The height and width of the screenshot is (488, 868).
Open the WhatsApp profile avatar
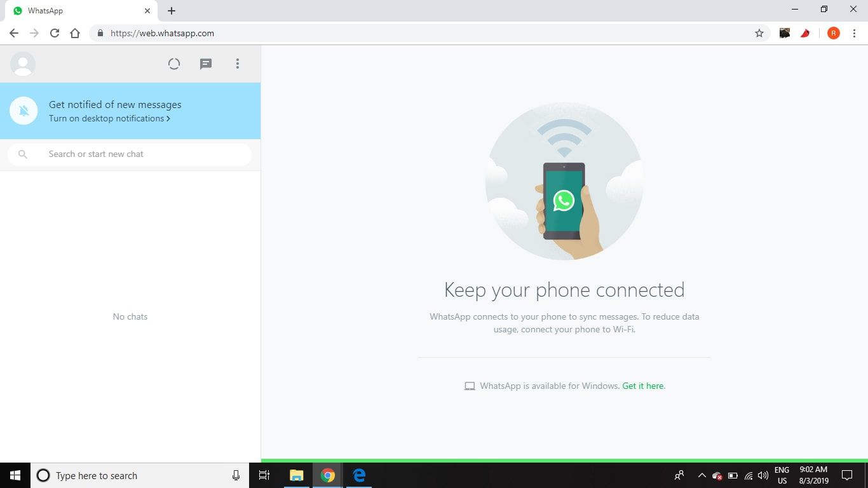(x=23, y=64)
